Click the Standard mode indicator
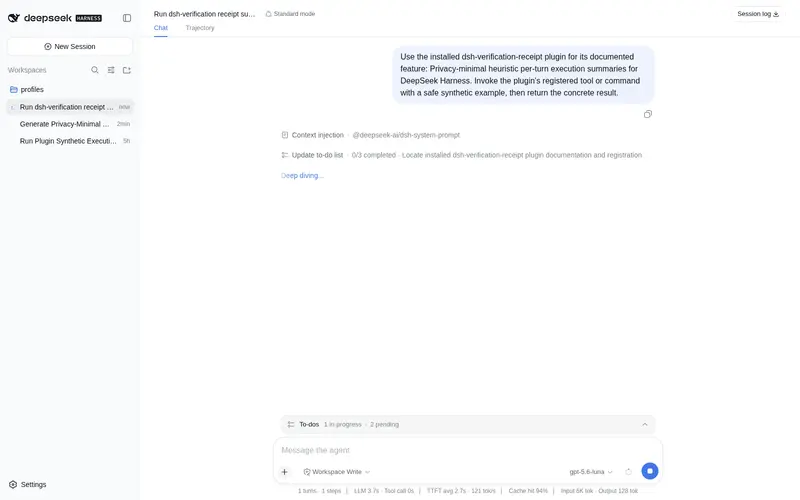Viewport: 800px width, 500px height. click(x=290, y=14)
